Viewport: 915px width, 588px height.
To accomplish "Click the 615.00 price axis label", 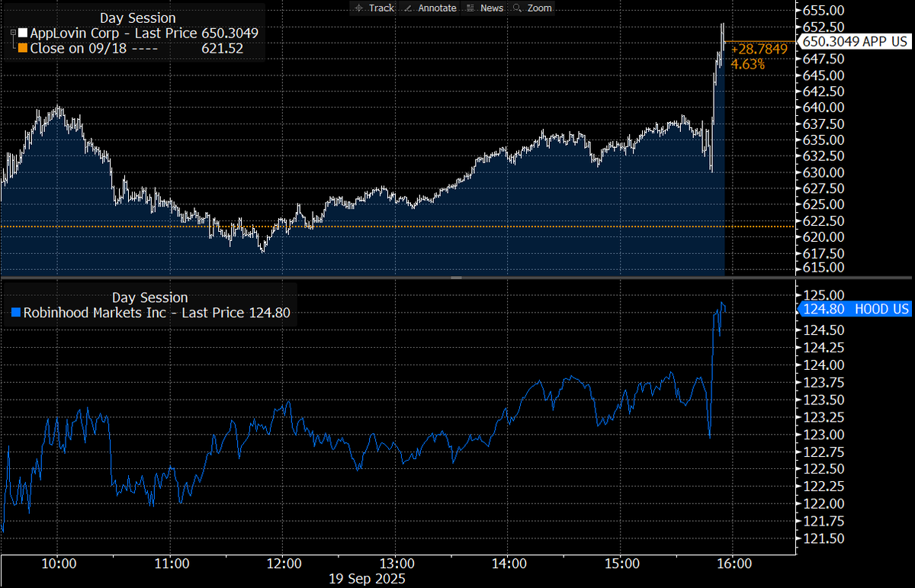I will coord(823,268).
